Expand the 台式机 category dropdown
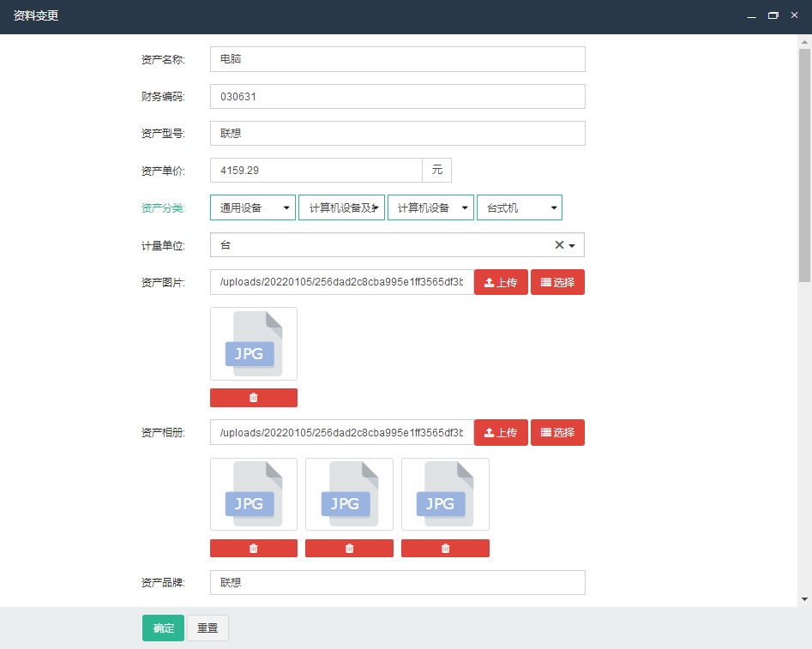Screen dimensions: 812x649 pos(520,207)
